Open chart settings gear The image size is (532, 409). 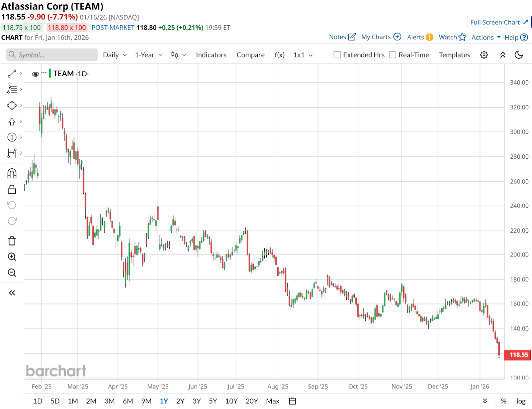484,55
